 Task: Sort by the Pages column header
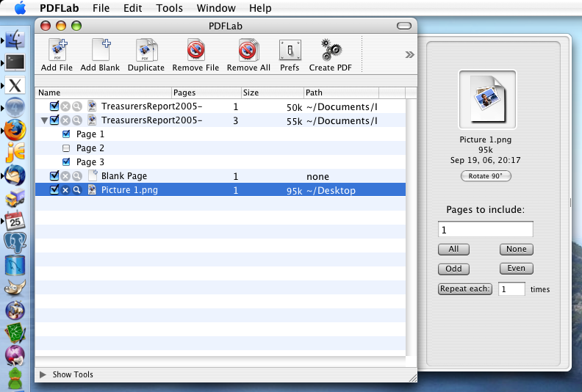pyautogui.click(x=206, y=92)
